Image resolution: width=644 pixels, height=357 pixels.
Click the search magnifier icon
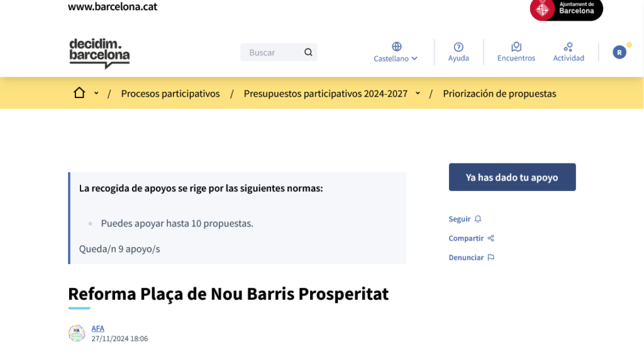point(308,52)
